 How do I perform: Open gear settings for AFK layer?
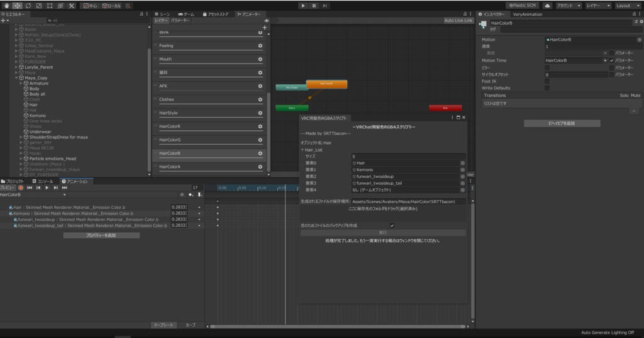tap(260, 86)
